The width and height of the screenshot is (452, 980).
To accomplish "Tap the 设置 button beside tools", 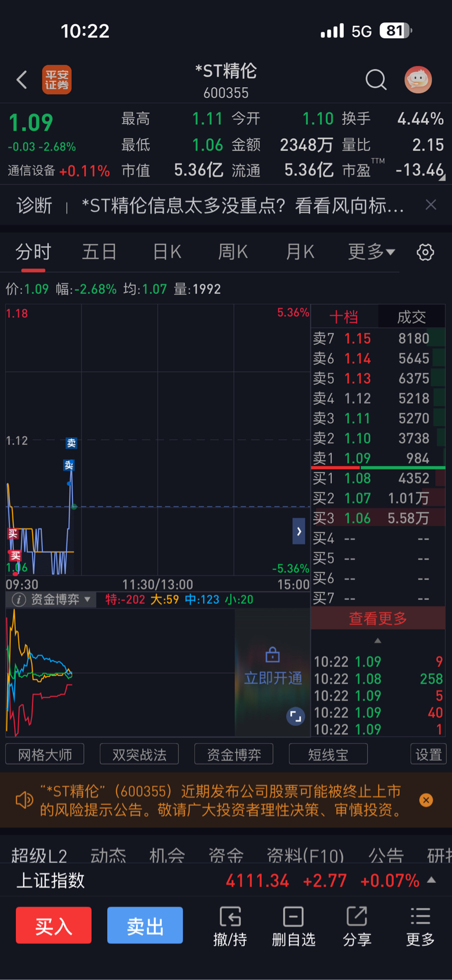I will [x=428, y=755].
